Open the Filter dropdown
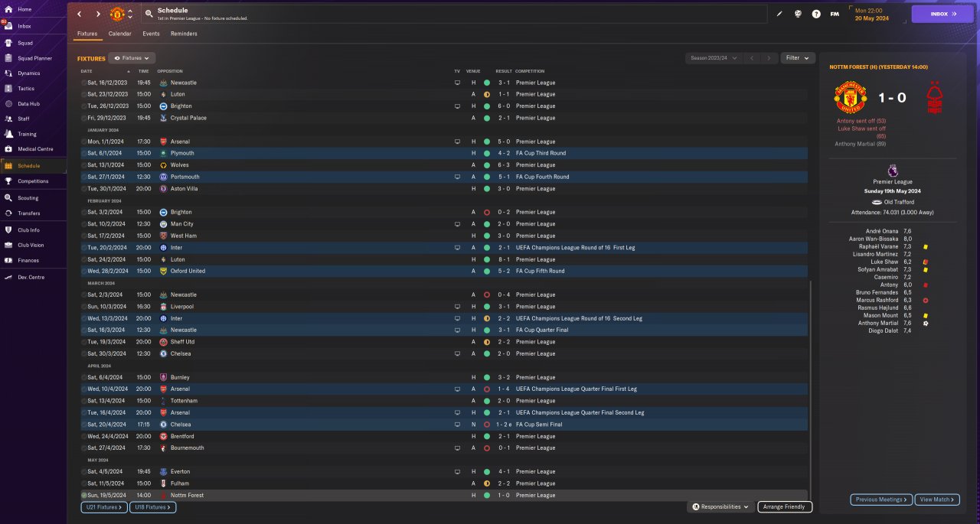This screenshot has width=980, height=524. 797,58
